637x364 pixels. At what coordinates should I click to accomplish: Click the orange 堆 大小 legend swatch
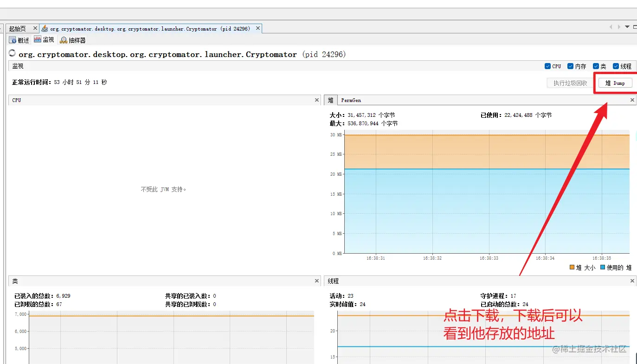click(x=572, y=268)
